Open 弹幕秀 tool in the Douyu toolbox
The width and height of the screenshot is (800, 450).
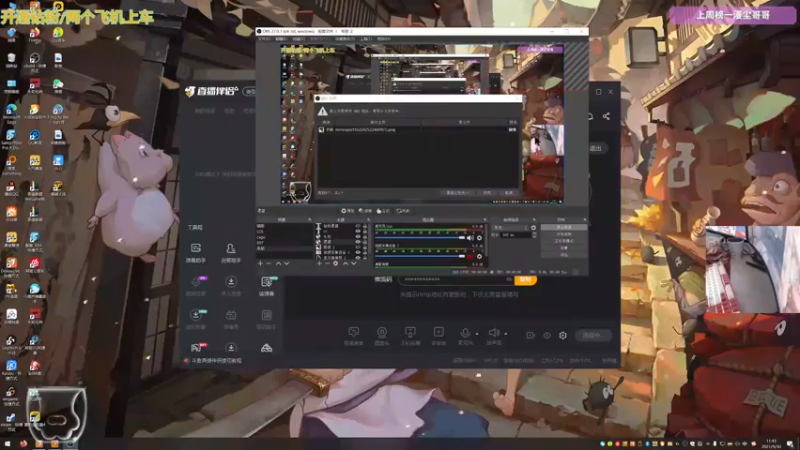coord(231,320)
